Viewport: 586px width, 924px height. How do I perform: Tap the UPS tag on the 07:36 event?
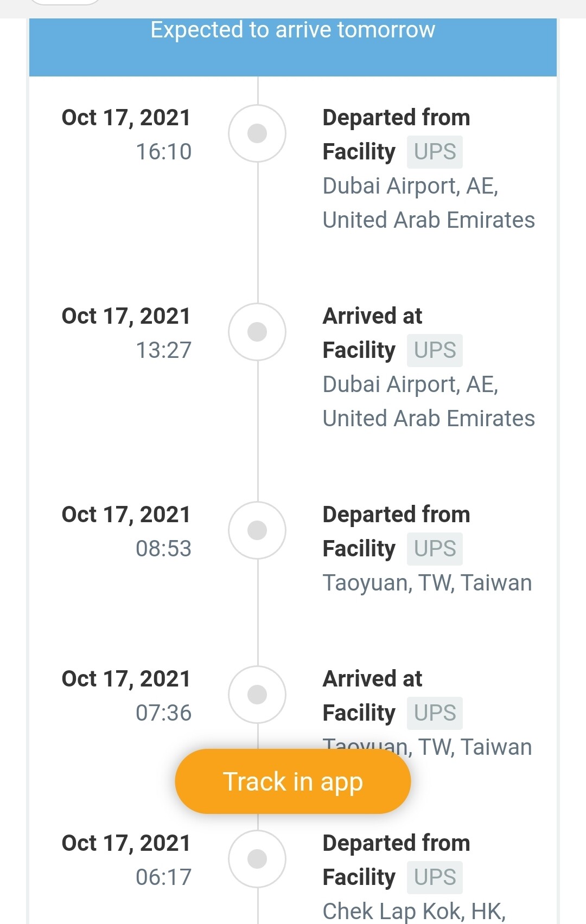(435, 713)
